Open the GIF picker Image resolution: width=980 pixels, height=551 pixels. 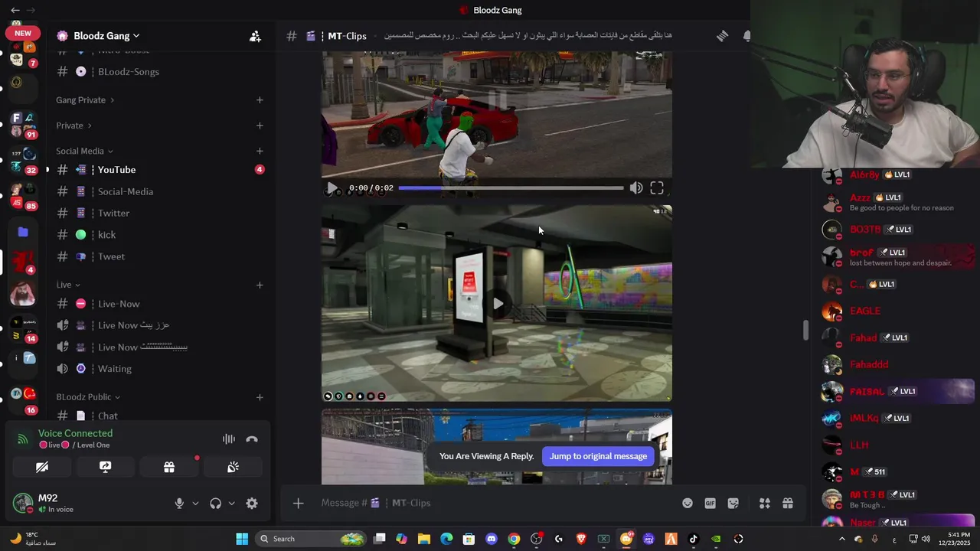(710, 503)
